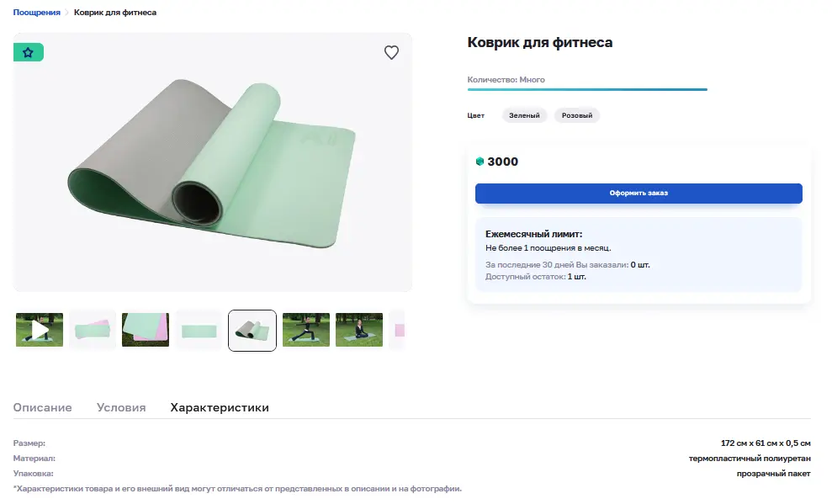
Task: Select the Характеристики tab
Action: click(x=220, y=407)
